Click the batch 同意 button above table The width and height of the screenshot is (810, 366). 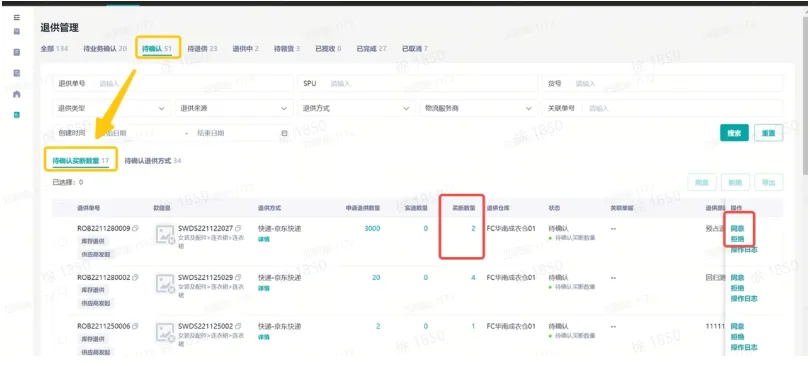(702, 182)
